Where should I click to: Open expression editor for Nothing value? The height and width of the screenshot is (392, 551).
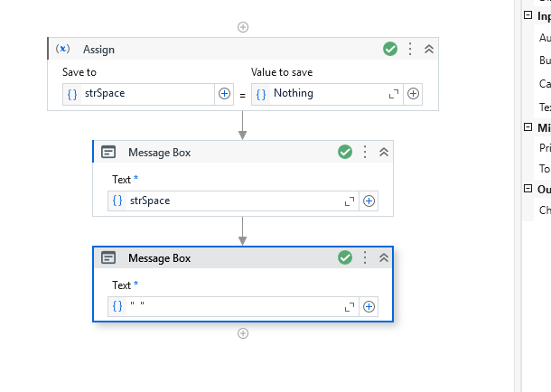point(393,94)
